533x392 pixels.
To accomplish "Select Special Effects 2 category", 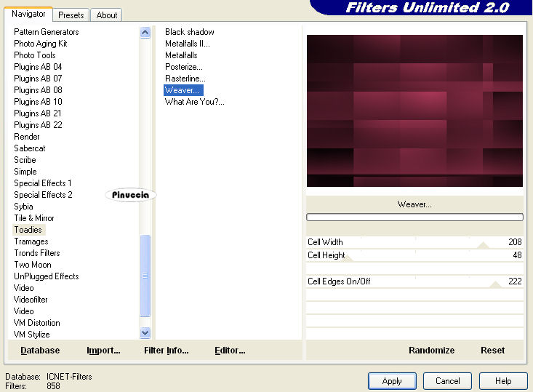I will tap(43, 195).
